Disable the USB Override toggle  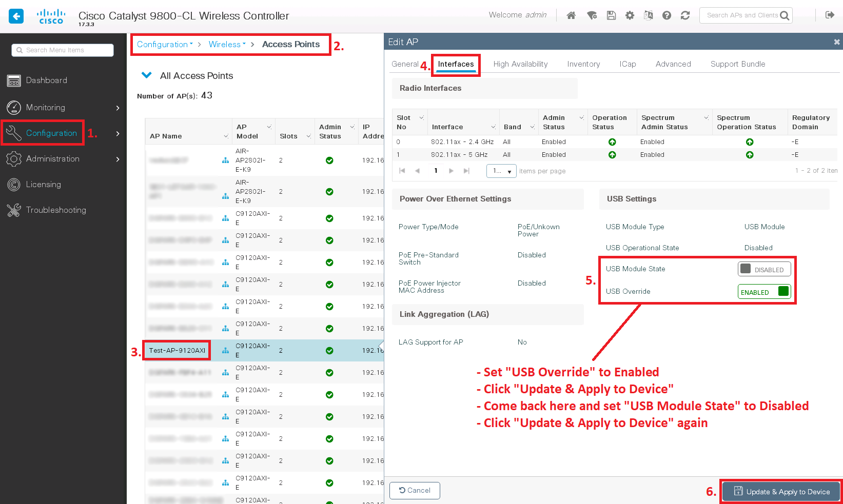click(x=764, y=291)
